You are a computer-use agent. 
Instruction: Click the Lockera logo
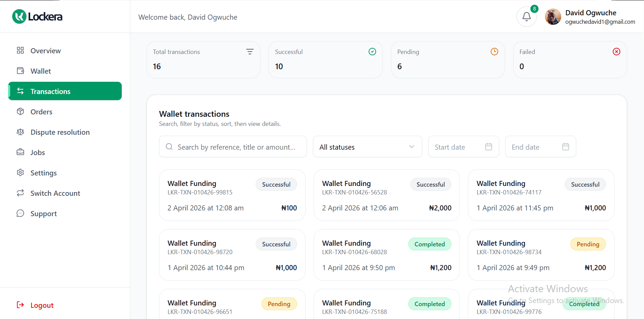[37, 16]
